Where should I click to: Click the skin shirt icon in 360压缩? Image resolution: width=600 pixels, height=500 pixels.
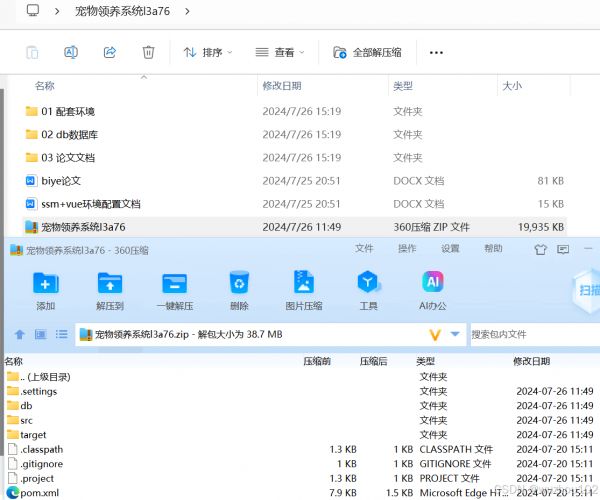coord(540,250)
